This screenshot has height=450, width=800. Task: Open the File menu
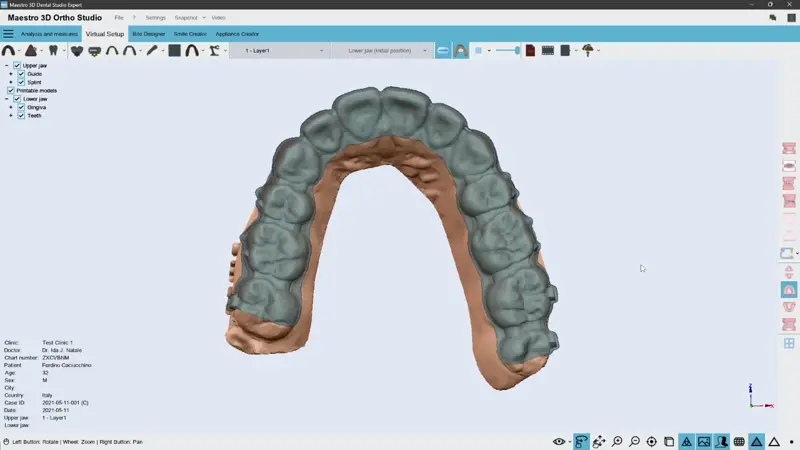point(119,18)
